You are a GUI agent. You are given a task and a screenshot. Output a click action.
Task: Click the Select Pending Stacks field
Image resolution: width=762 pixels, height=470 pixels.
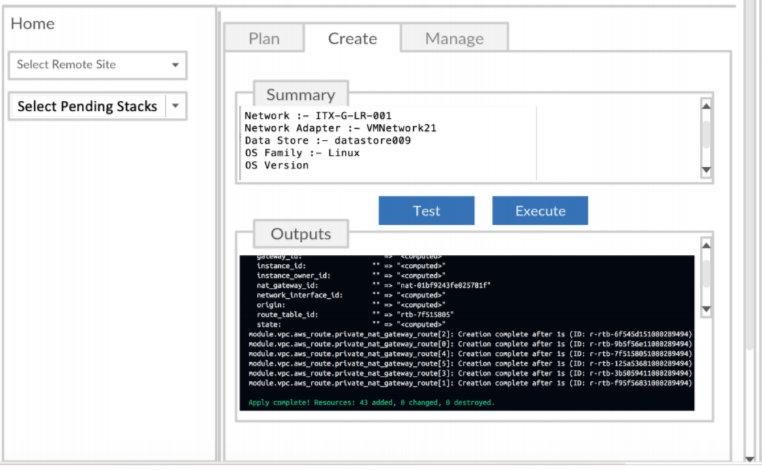pos(98,106)
